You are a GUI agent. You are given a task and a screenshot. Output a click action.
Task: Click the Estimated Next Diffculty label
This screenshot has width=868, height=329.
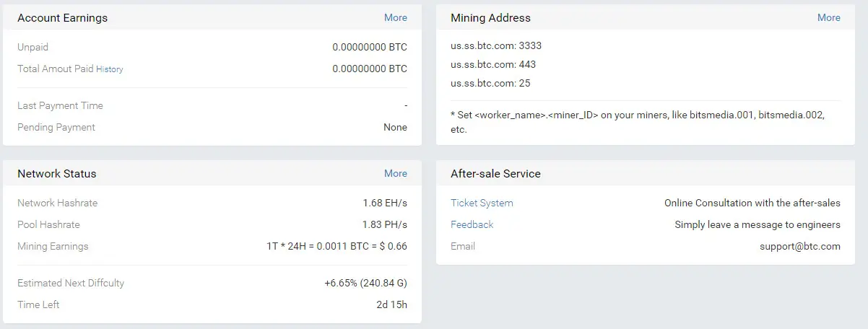point(71,283)
